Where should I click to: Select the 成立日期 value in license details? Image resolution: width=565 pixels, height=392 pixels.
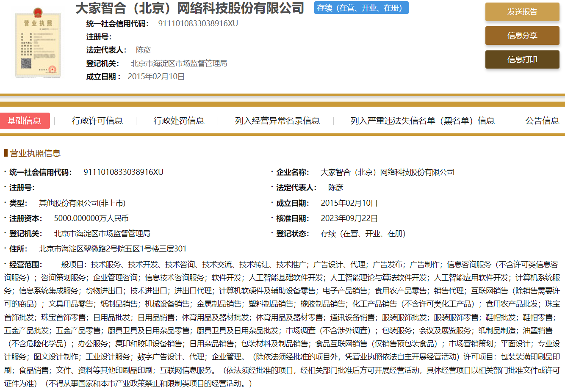(x=349, y=203)
